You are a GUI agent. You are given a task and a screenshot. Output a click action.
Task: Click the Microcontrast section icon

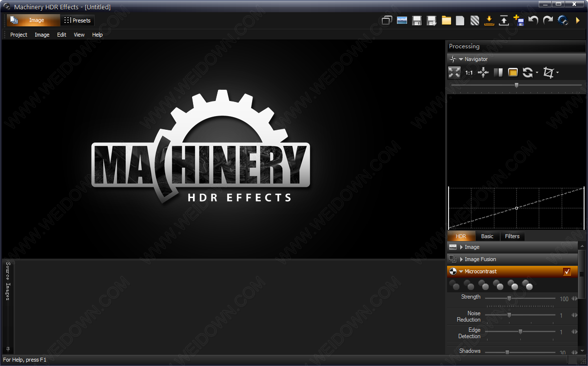pos(453,272)
